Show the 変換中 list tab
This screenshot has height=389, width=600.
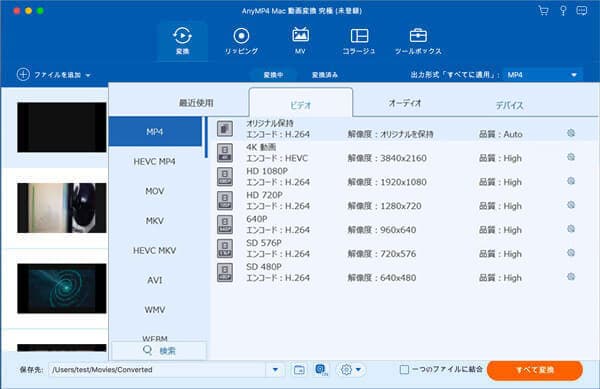(x=273, y=75)
